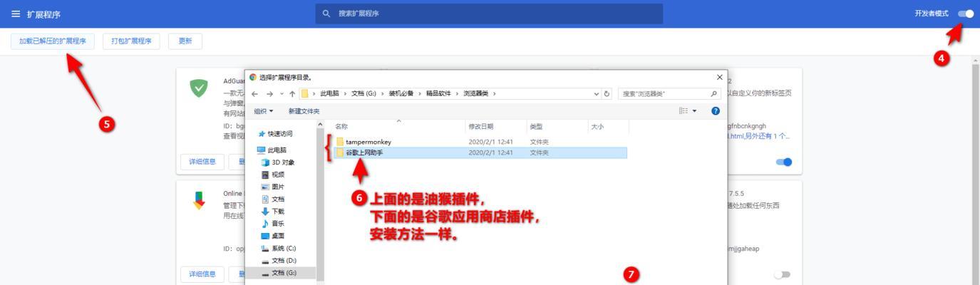Click the search magnifier icon in extensions bar
Screen dimensions: 980x285
click(326, 14)
